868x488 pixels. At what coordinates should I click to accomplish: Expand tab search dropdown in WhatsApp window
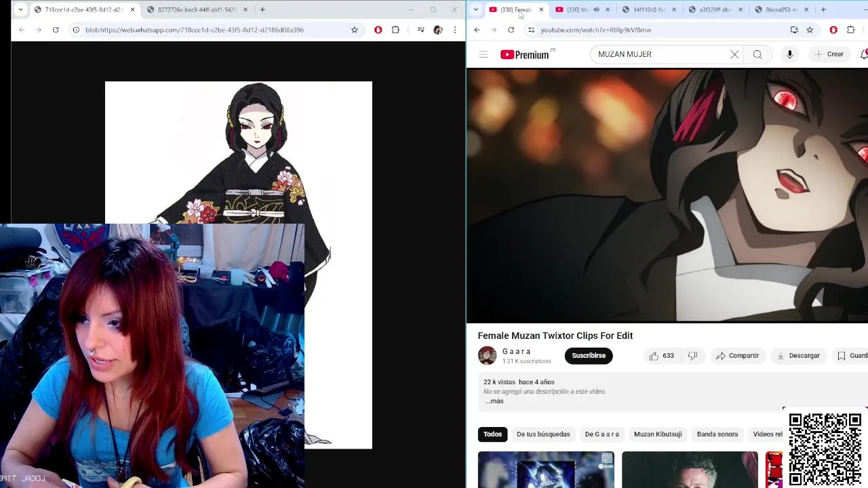20,9
